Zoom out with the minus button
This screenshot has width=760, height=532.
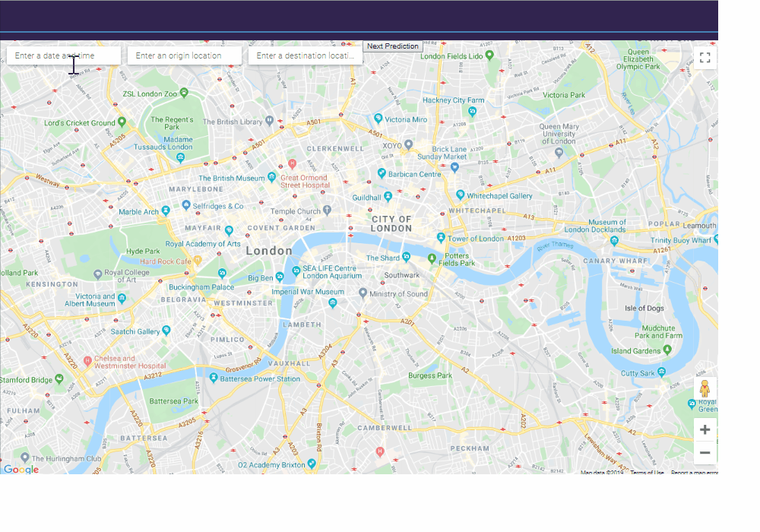pyautogui.click(x=705, y=452)
